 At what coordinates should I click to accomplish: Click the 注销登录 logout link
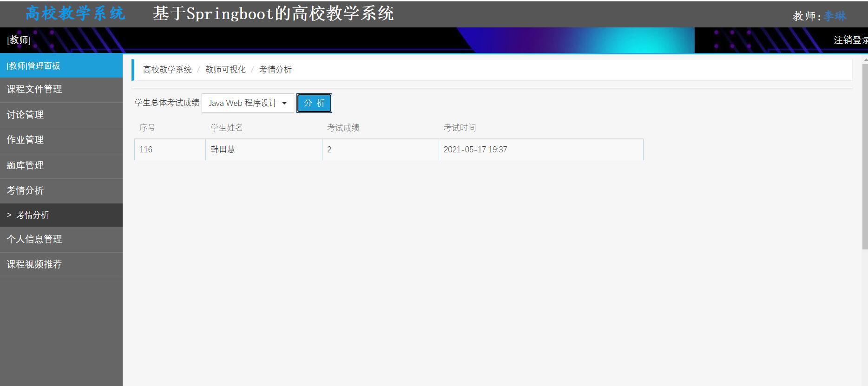pyautogui.click(x=850, y=40)
